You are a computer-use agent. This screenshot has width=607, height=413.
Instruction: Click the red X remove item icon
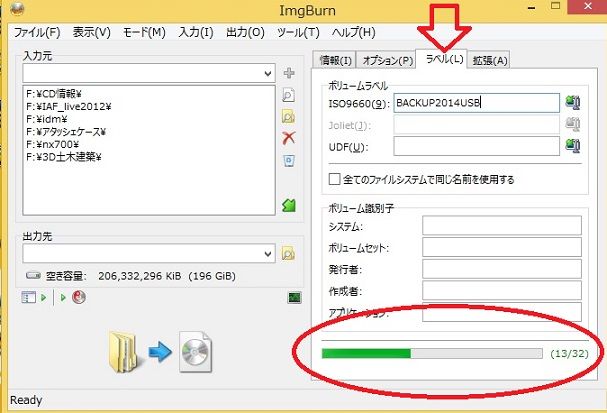tap(289, 138)
